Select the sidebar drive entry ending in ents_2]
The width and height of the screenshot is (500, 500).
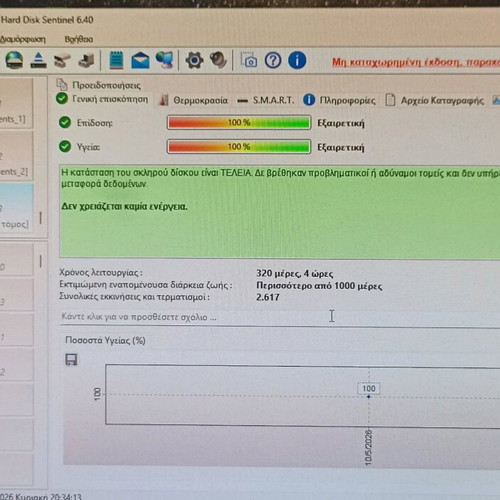16,156
